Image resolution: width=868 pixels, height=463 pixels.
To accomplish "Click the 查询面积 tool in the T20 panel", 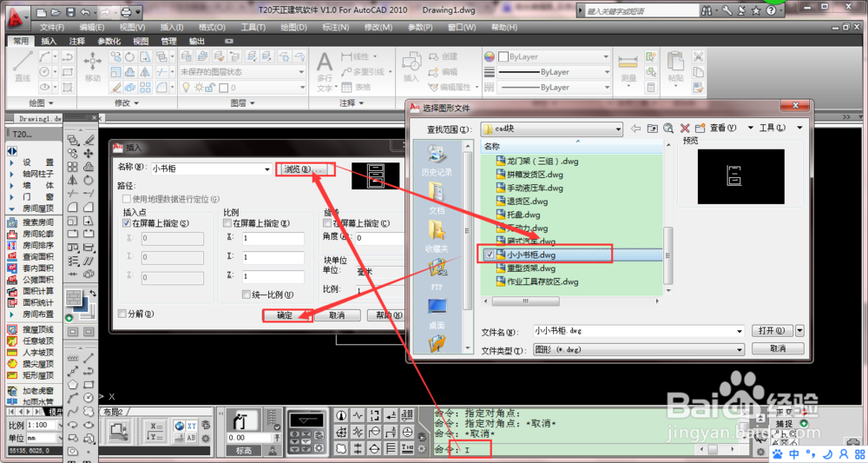I will coord(31,256).
